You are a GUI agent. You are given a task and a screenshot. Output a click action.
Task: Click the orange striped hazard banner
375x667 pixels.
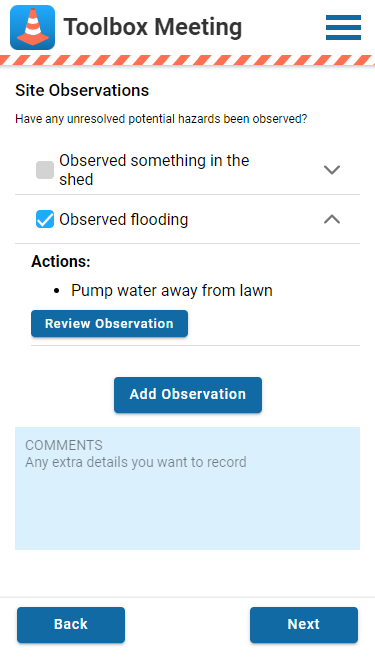pyautogui.click(x=188, y=60)
